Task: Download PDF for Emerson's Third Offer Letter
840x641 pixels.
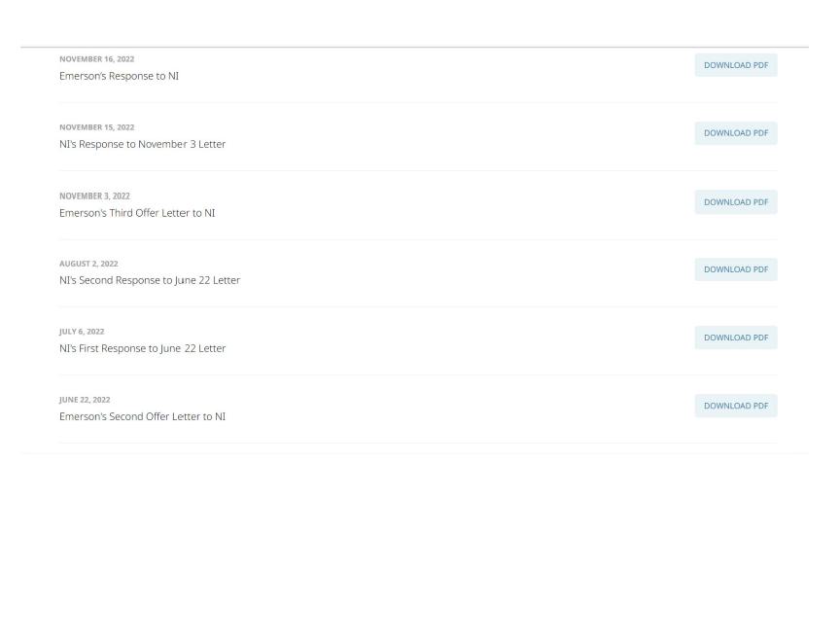Action: (736, 202)
